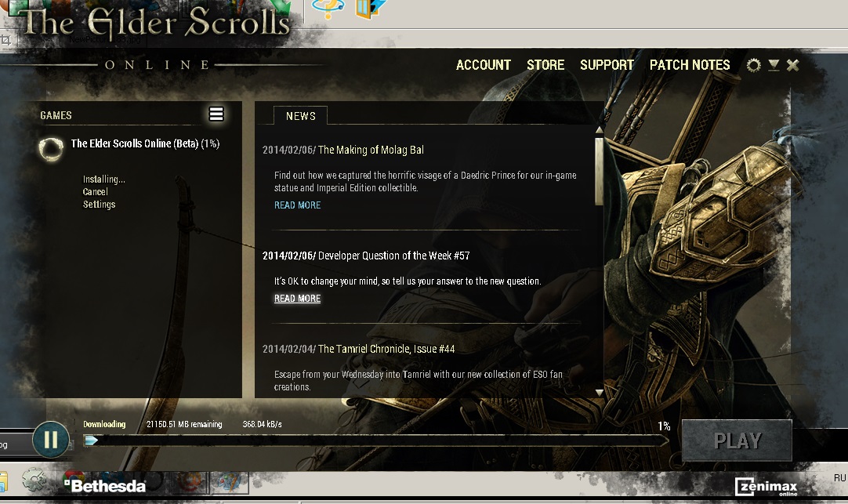
Task: Click the ZeniMax Online logo
Action: click(x=766, y=486)
